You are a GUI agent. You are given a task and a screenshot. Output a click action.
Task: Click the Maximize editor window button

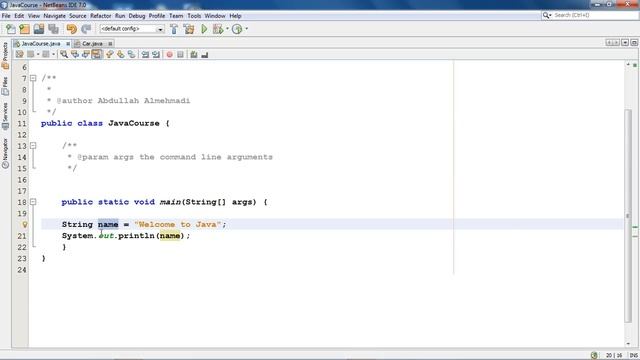pos(634,43)
